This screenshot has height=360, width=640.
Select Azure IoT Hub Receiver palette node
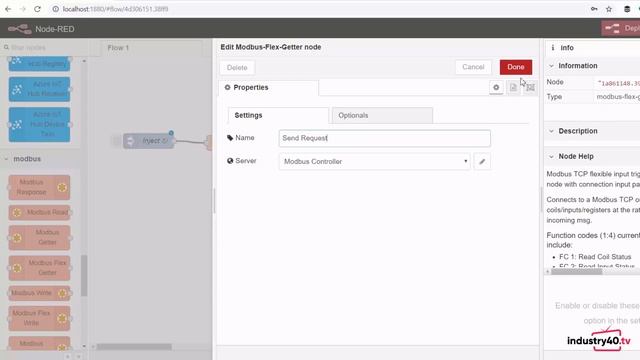pyautogui.click(x=39, y=89)
